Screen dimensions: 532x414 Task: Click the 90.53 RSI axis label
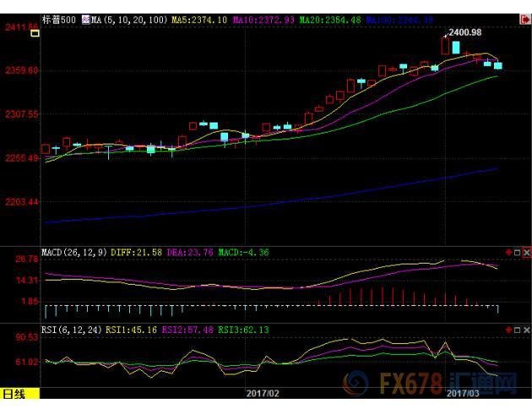pos(27,337)
